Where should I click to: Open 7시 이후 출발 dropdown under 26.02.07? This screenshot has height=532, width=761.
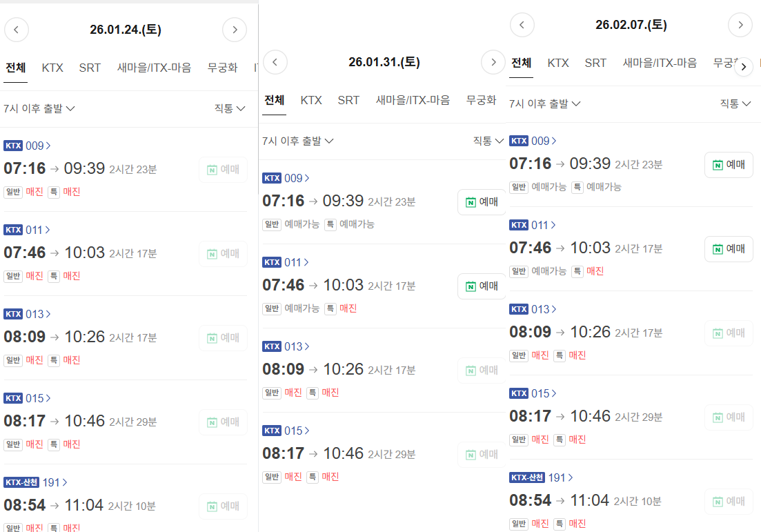point(545,104)
